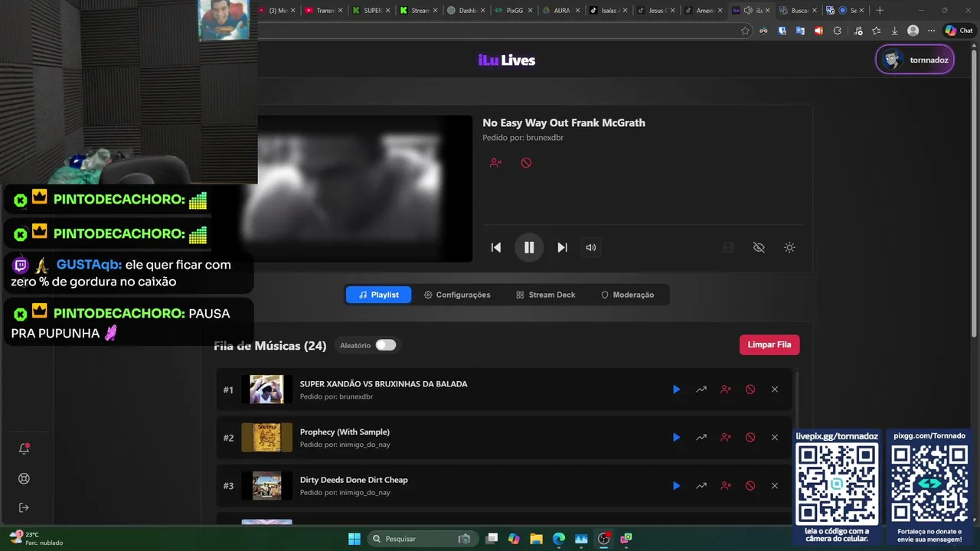Open Microsoft Edge from taskbar
980x551 pixels.
tap(559, 539)
